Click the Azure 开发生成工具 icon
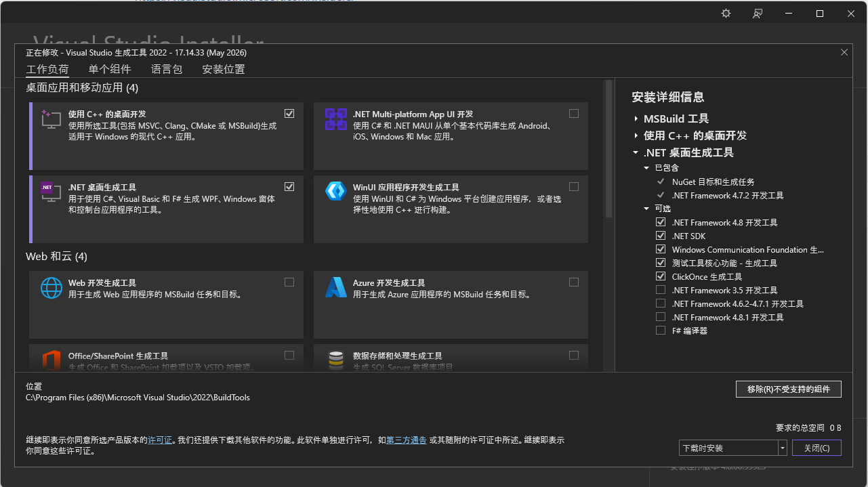 (336, 288)
